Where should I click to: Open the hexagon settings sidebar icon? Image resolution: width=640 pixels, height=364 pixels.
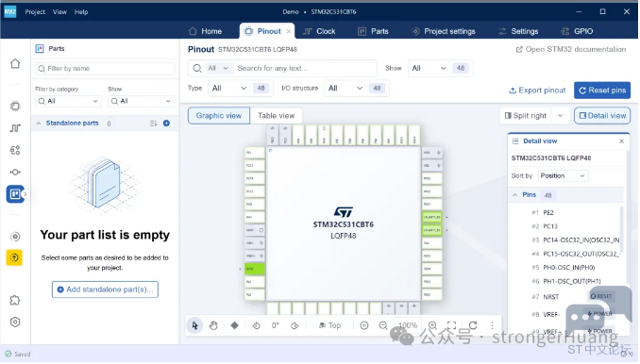coord(15,323)
